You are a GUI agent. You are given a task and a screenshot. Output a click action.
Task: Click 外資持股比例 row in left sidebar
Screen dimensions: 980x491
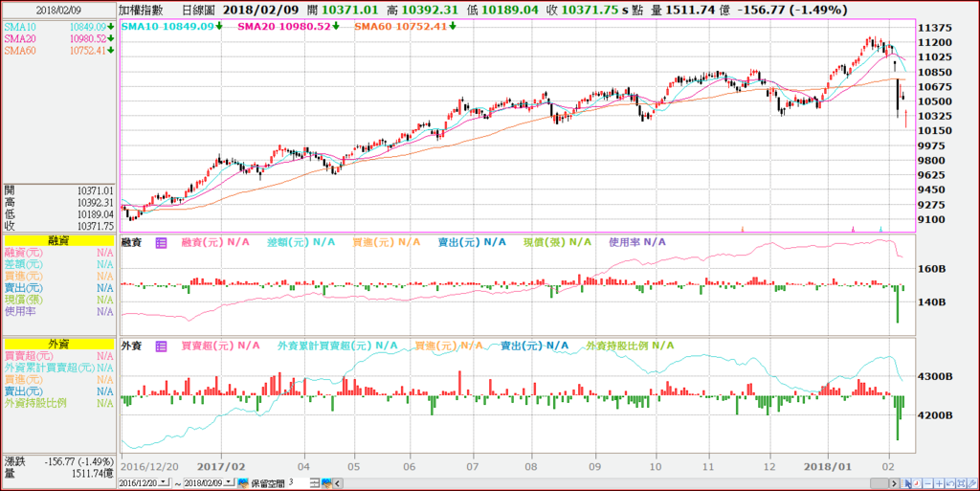coord(58,404)
